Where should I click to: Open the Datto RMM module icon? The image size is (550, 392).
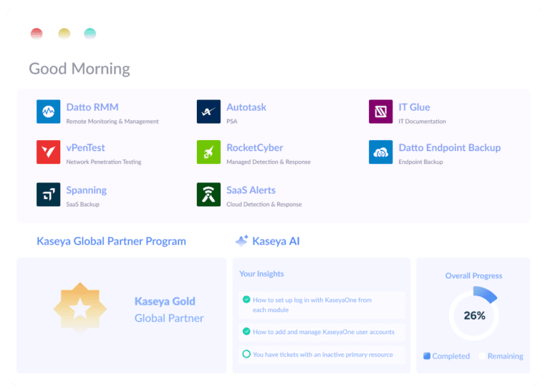coord(48,112)
